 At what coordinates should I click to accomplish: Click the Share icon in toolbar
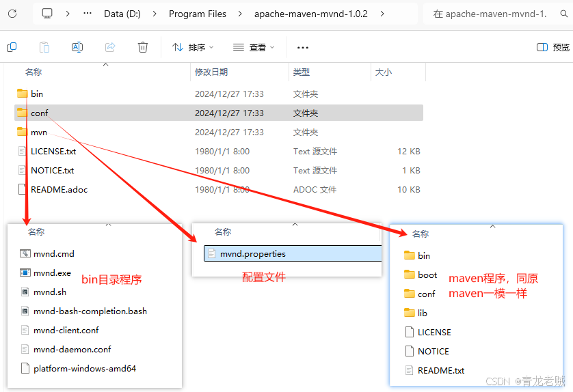tap(110, 47)
